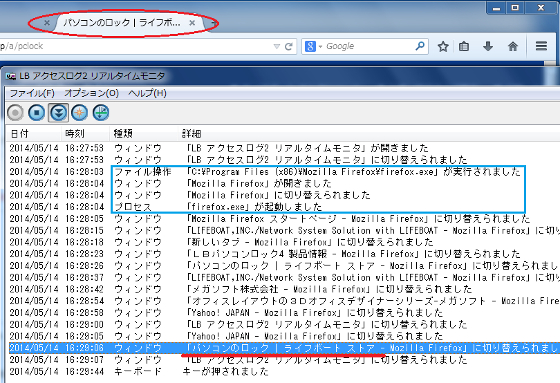Select 16:28:37 LIFEBOAT,INC./Network System Solution row
The height and width of the screenshot is (383, 560).
point(284,278)
